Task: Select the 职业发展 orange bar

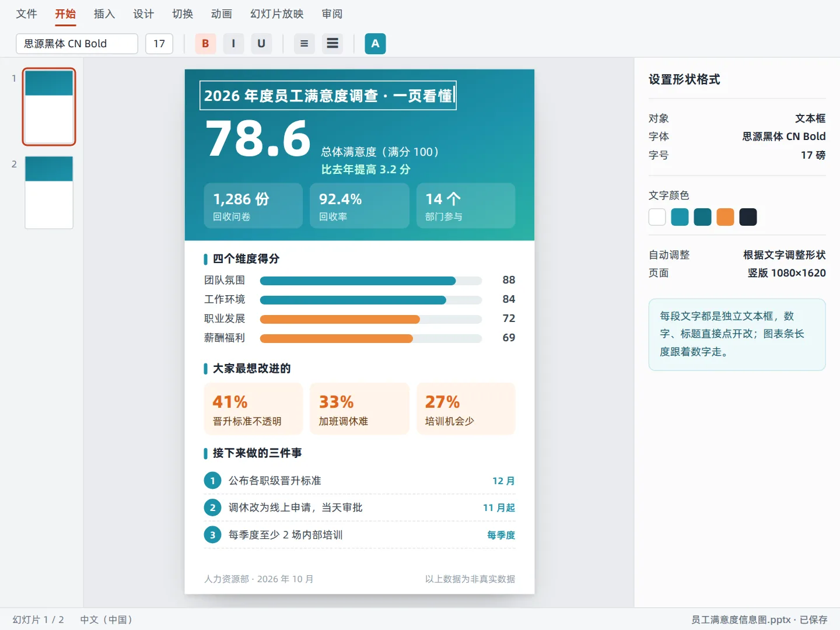Action: (339, 320)
